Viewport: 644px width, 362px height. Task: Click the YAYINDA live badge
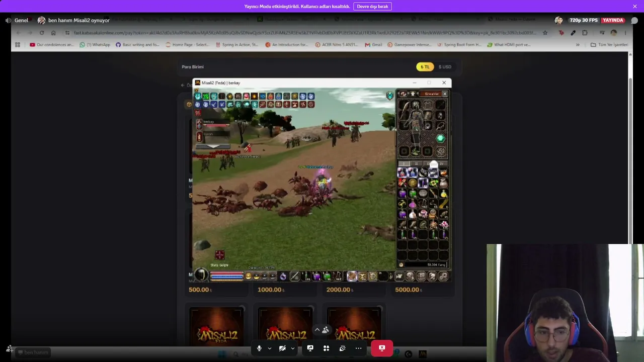(613, 20)
